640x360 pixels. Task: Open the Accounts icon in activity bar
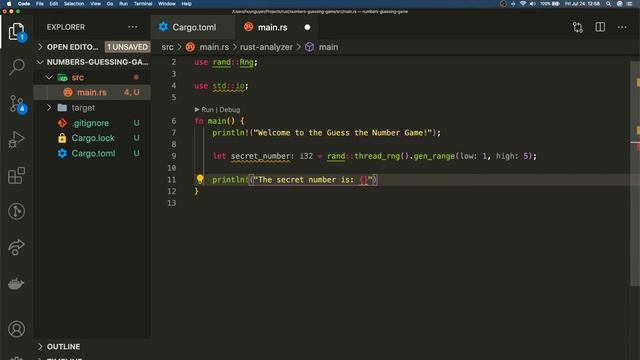click(16, 329)
